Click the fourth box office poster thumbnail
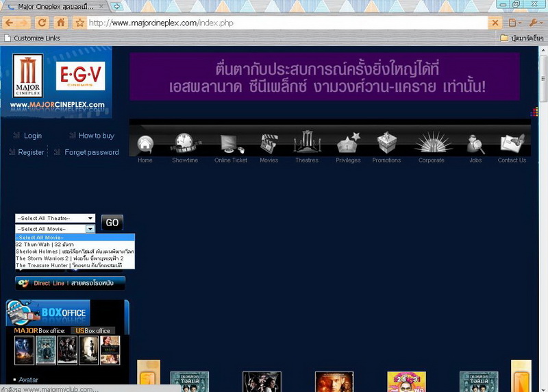 89,350
